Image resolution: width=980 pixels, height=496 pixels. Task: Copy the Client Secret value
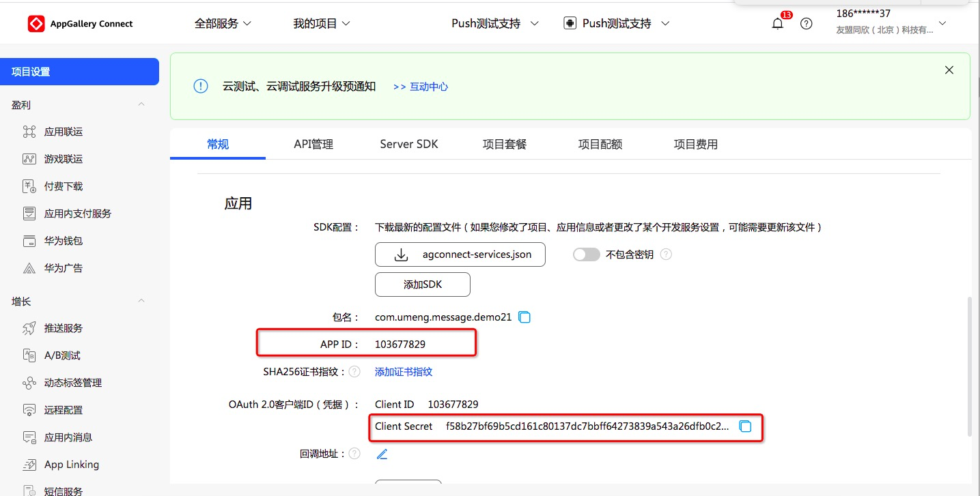pos(745,426)
